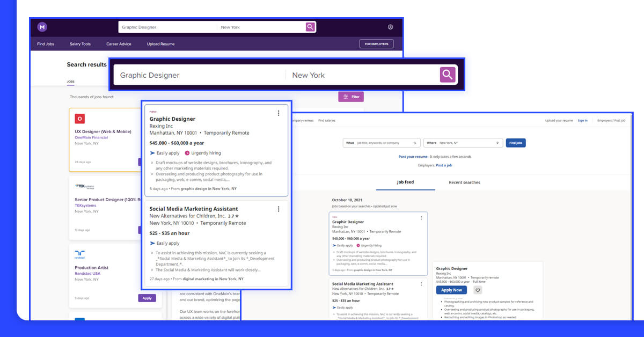Viewport: 644px width, 337px height.
Task: Click the large magnifier in the enlarged search bar
Action: pyautogui.click(x=448, y=75)
